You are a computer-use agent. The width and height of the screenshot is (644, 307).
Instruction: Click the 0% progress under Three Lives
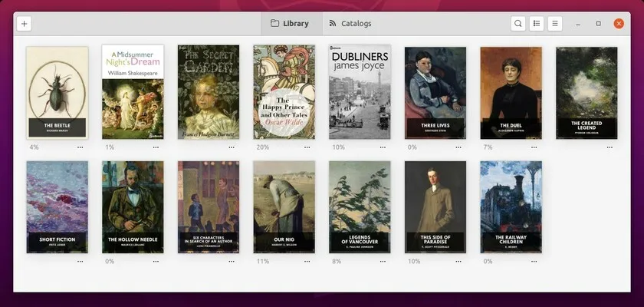412,147
